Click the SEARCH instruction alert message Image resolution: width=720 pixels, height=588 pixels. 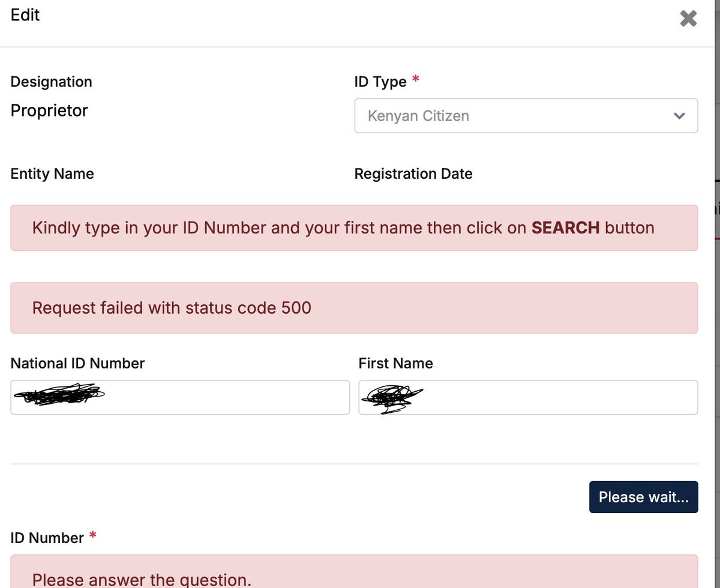[354, 228]
